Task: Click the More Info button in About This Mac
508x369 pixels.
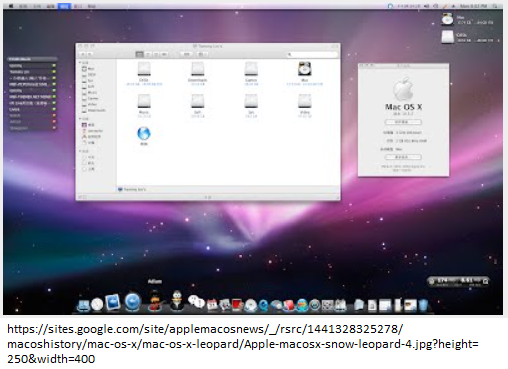Action: (x=403, y=157)
